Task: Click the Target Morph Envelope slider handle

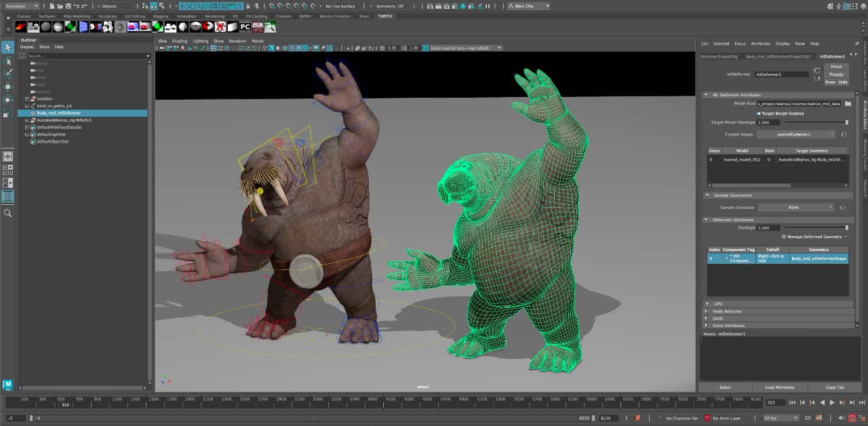Action: (x=847, y=122)
